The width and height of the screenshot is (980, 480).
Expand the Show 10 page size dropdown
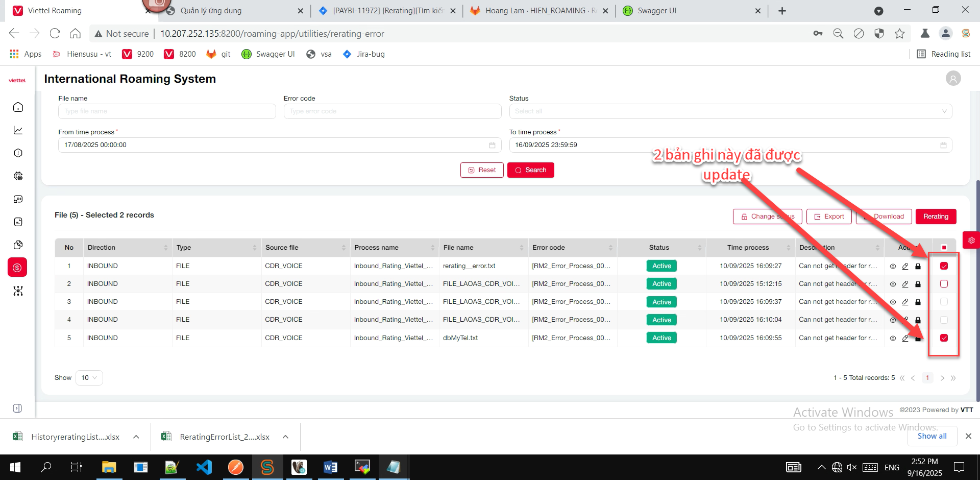pyautogui.click(x=89, y=378)
